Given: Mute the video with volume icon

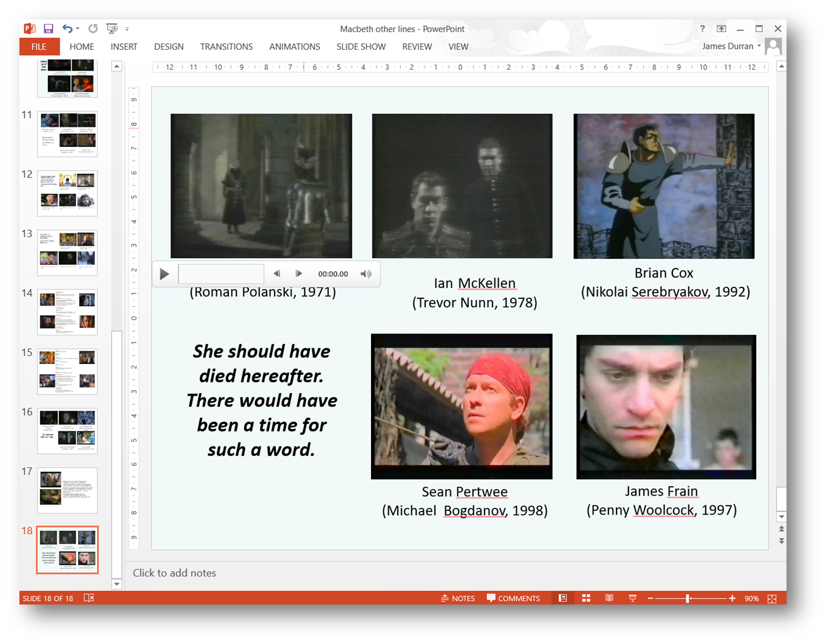Looking at the screenshot, I should click(x=366, y=274).
